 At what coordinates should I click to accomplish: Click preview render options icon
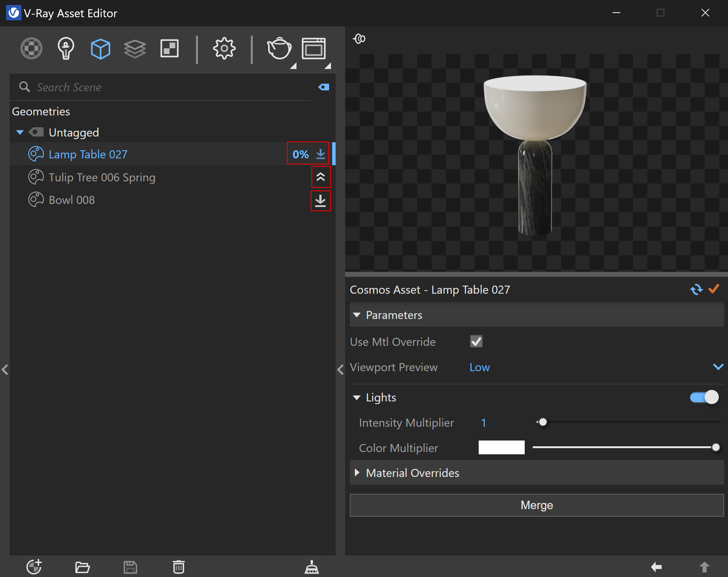click(359, 39)
